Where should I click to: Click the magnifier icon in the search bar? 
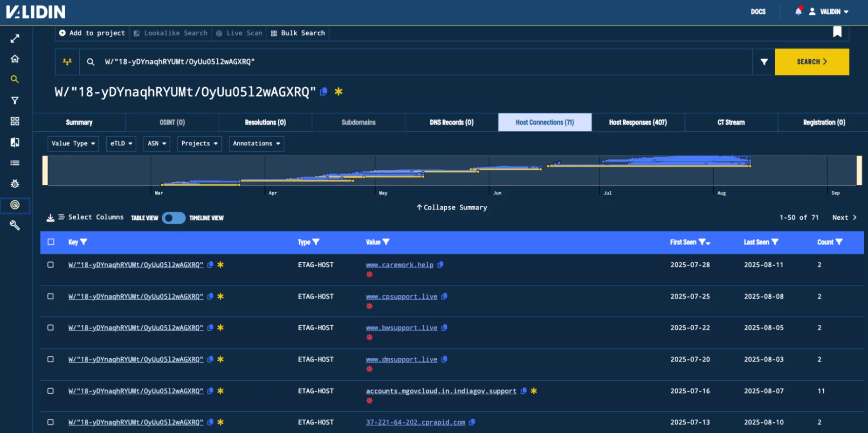tap(90, 62)
